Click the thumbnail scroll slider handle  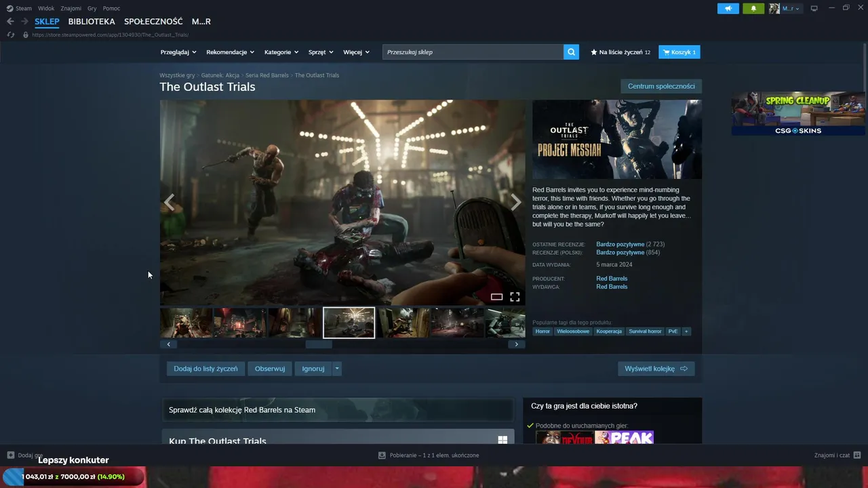[319, 344]
